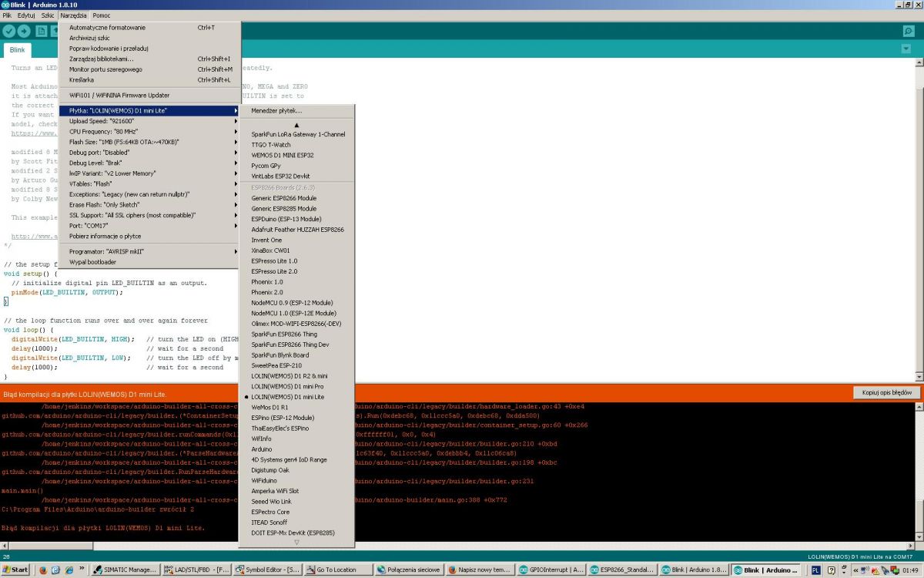This screenshot has height=578, width=924.
Task: Expand Upload Speed 921600 submenu
Action: click(x=150, y=121)
